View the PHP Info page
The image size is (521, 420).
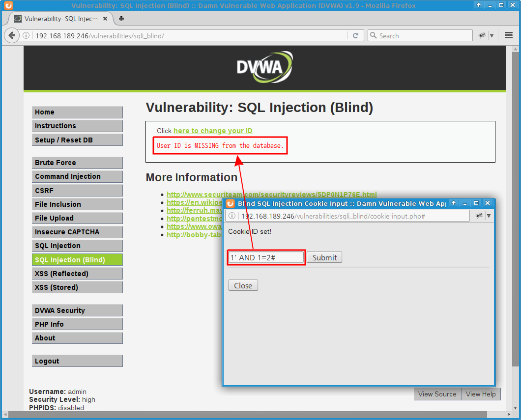tap(77, 324)
